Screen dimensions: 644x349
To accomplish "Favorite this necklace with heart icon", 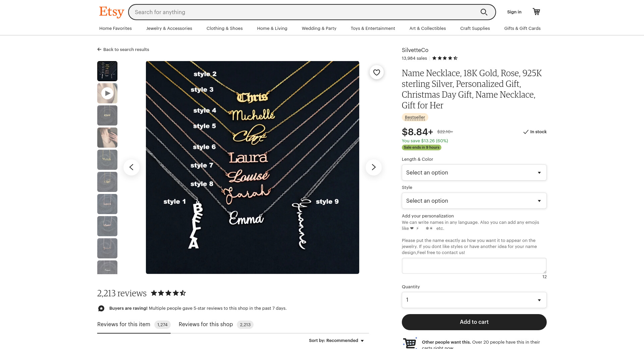I will pos(377,72).
